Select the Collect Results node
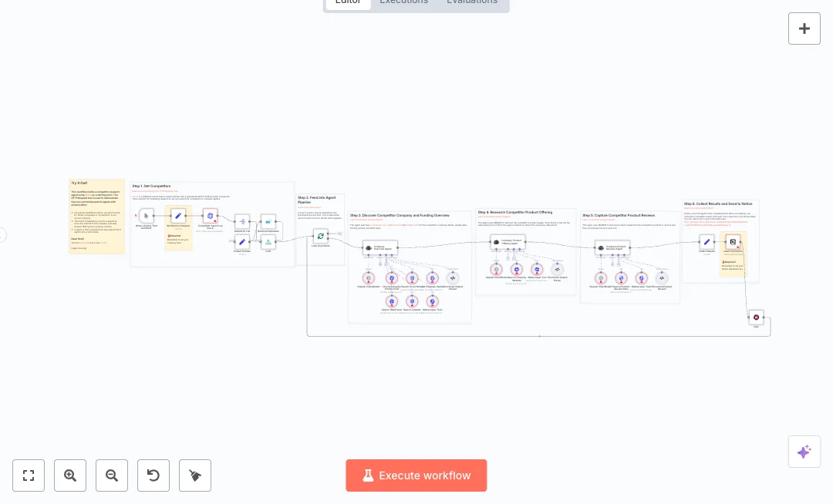Viewport: 833px width, 504px height. tap(707, 241)
